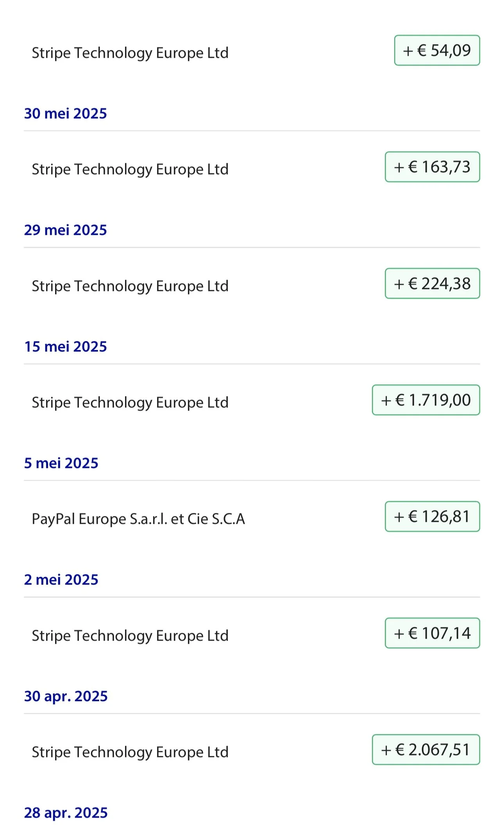The width and height of the screenshot is (504, 827).
Task: Select the 30 apr. 2025 date header
Action: (x=66, y=696)
